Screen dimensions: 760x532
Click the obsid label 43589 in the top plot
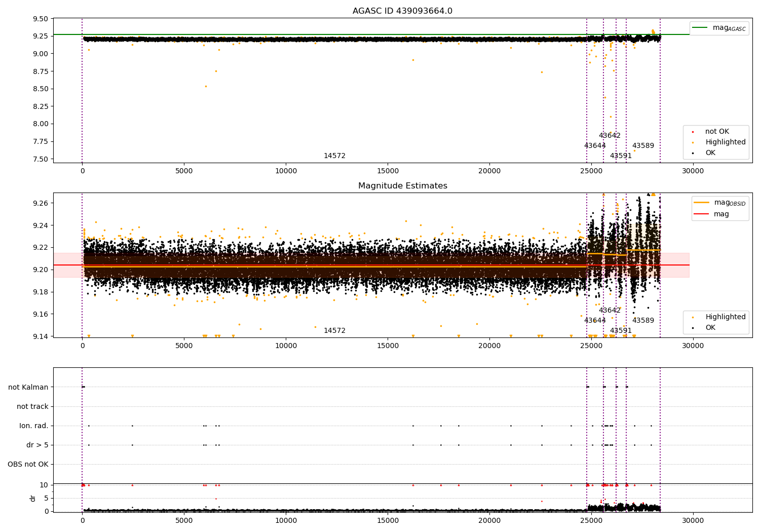[x=643, y=146]
